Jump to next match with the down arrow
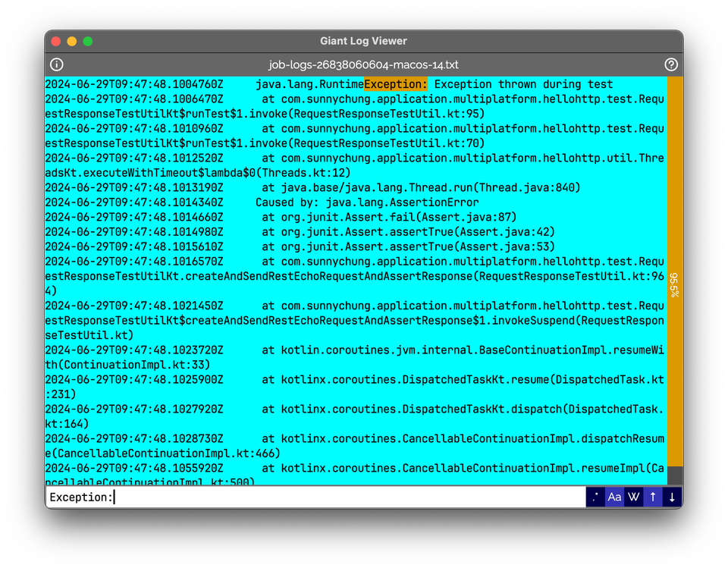The width and height of the screenshot is (728, 568). click(672, 497)
